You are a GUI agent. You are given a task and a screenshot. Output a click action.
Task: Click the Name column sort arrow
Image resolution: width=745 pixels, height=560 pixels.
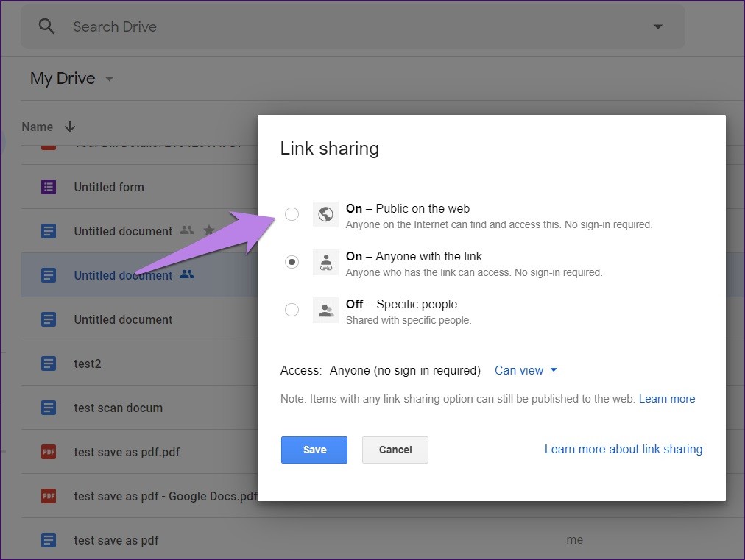pos(69,127)
